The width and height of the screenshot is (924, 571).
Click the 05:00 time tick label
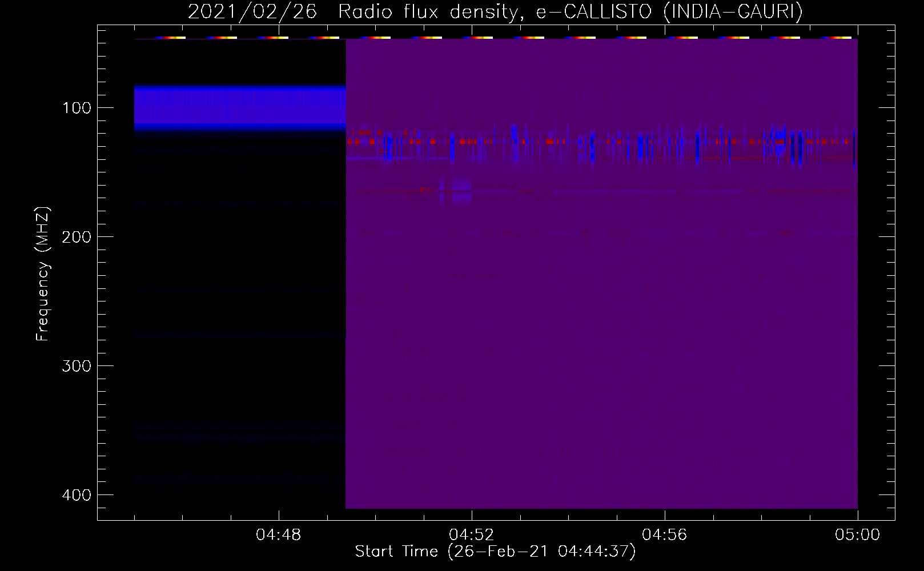[858, 534]
